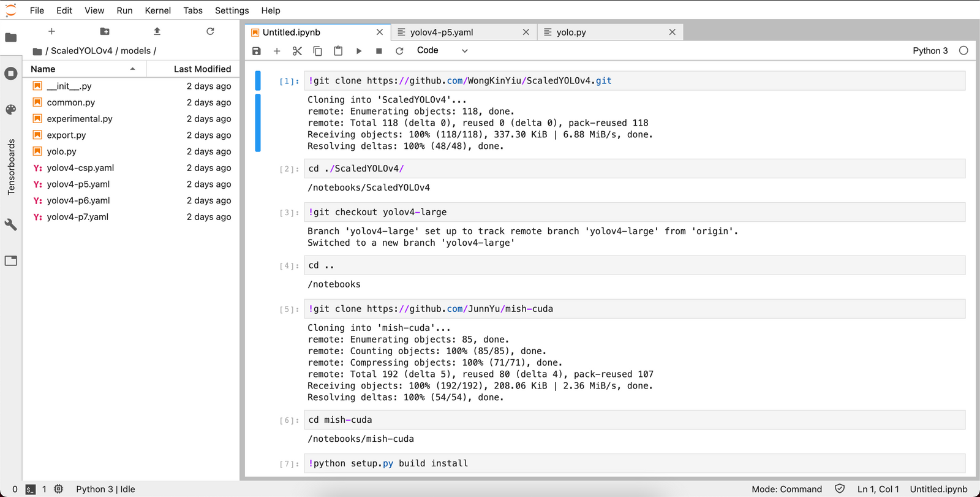Switch to the yolov4-p5.yaml tab
Viewport: 980px width, 497px height.
tap(464, 32)
